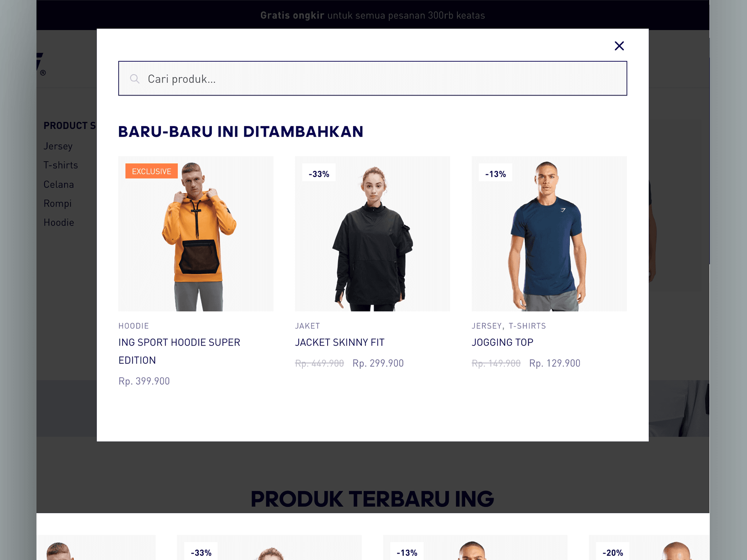Open the orange hoodie product image
Screen dimensions: 747x560
click(196, 234)
